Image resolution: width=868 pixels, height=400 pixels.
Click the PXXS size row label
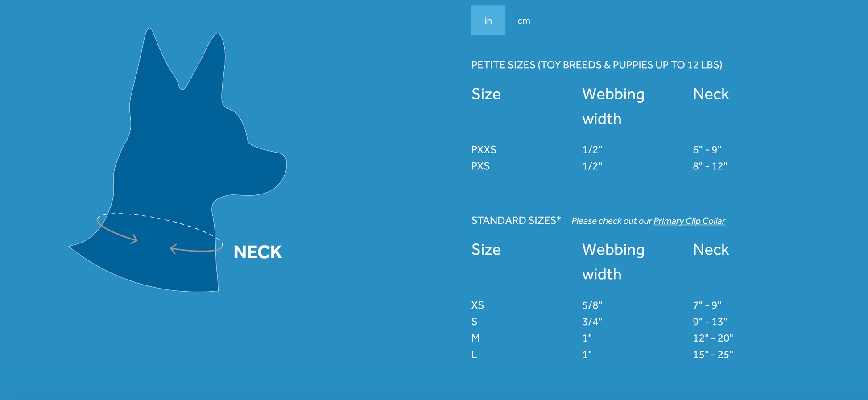click(484, 150)
